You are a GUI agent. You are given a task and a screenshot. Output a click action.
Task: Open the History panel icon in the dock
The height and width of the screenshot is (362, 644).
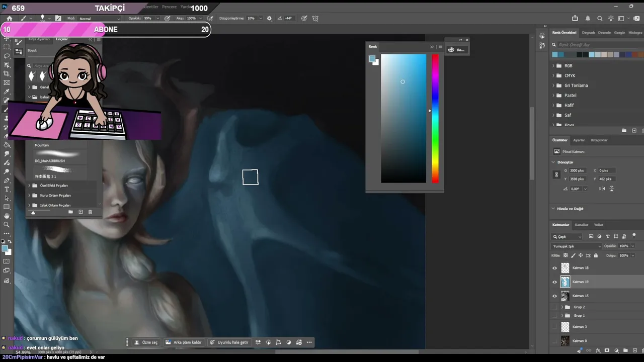542,45
